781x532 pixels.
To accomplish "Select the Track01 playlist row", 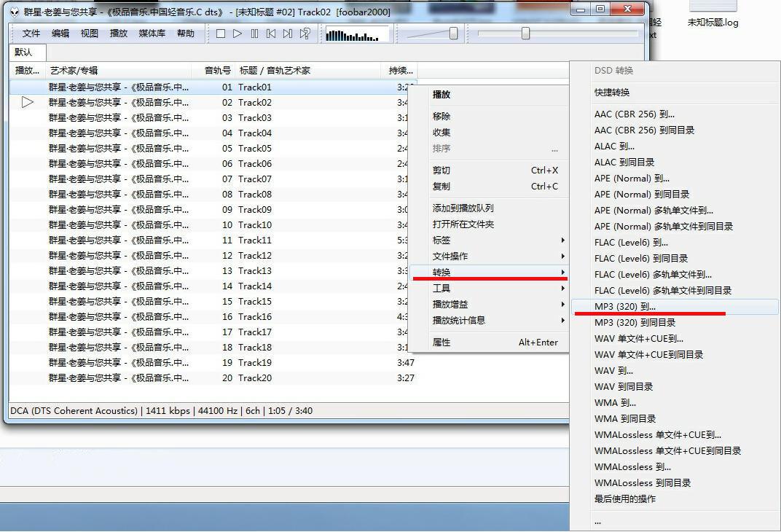I will [x=213, y=87].
